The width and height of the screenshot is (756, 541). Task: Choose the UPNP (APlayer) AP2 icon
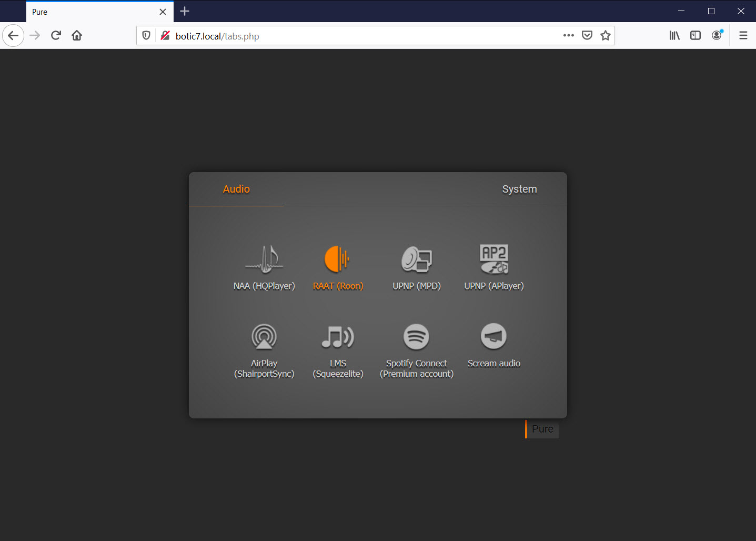tap(494, 259)
